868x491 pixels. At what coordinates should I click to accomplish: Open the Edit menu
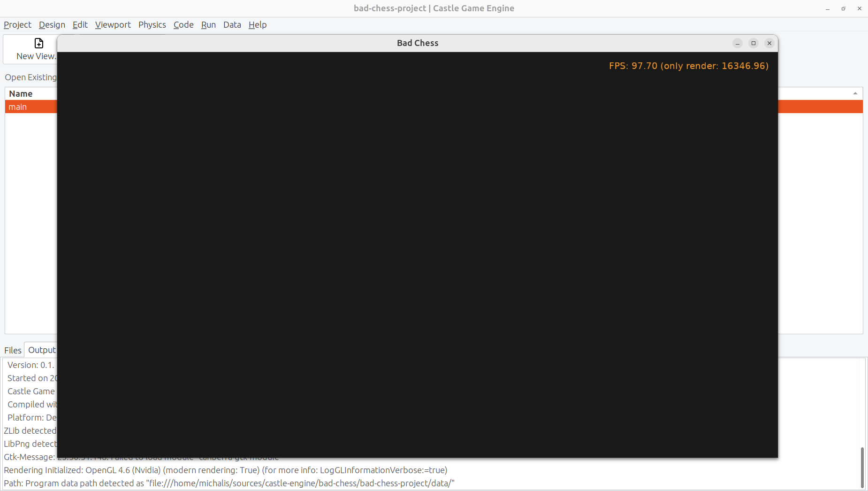[x=80, y=25]
